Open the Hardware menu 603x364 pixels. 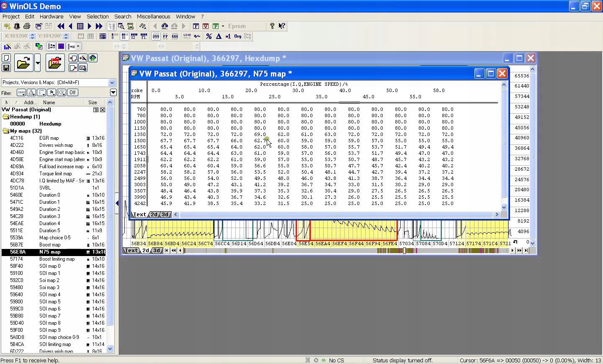[52, 16]
